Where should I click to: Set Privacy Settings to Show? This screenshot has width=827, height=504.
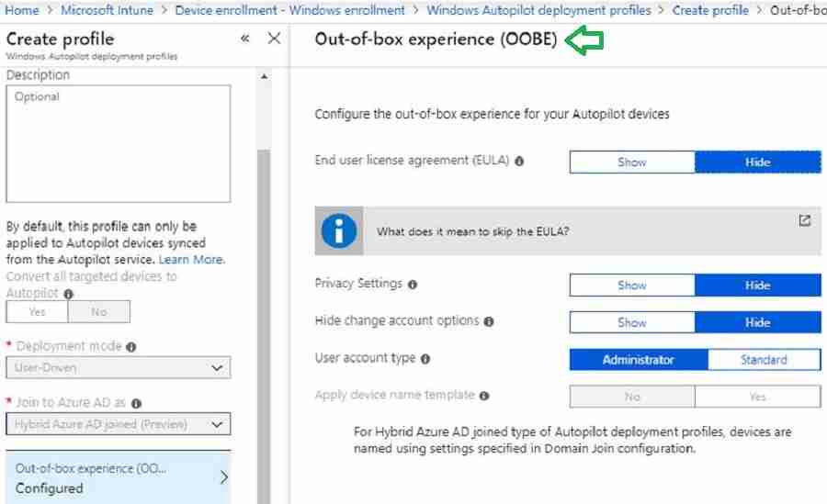click(632, 286)
